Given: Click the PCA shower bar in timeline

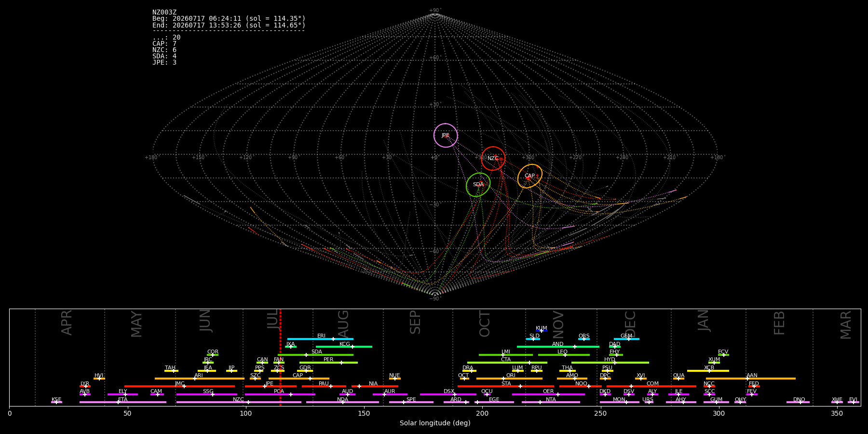Looking at the screenshot, I should tap(280, 394).
